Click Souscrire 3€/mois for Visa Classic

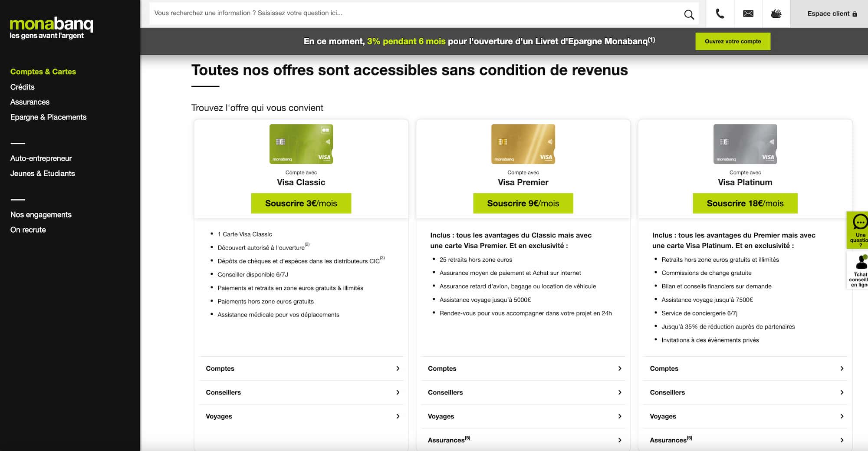pos(301,203)
